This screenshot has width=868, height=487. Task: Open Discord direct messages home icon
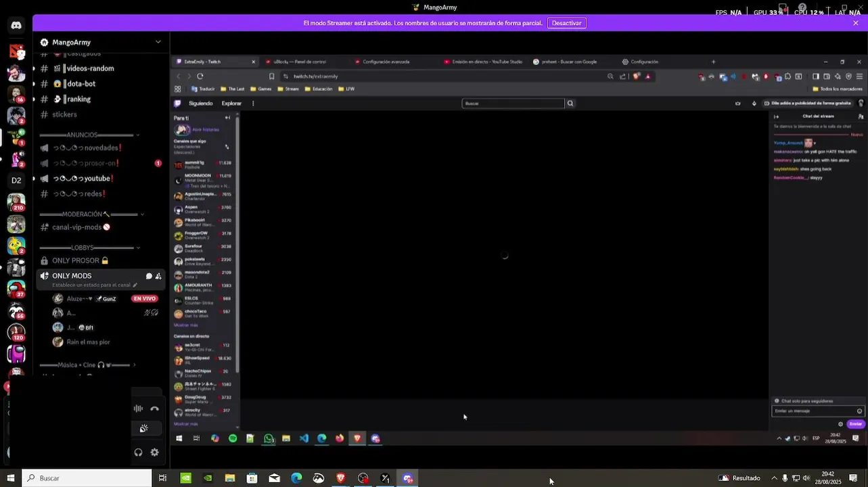pos(16,25)
